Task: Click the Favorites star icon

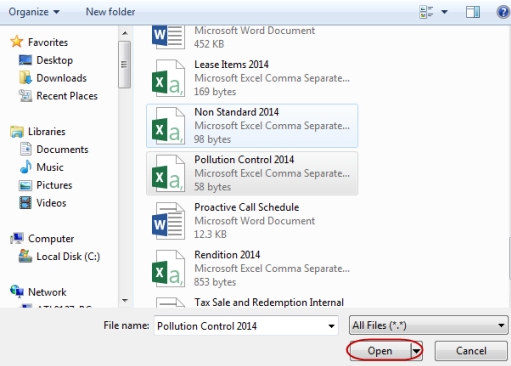Action: 17,42
